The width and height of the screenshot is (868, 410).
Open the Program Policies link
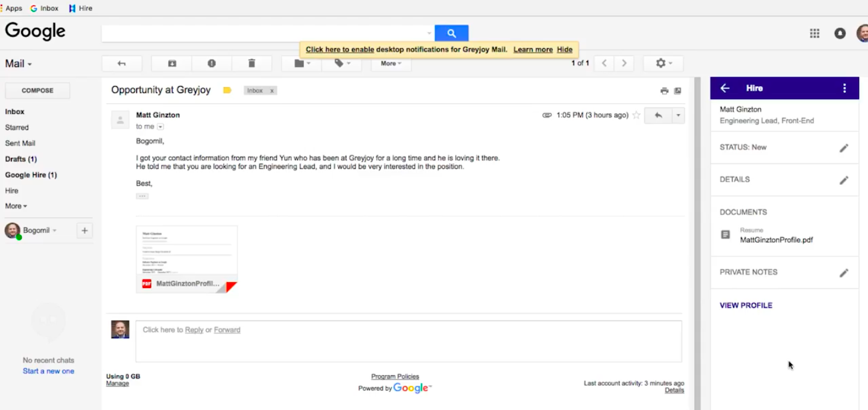click(x=395, y=376)
